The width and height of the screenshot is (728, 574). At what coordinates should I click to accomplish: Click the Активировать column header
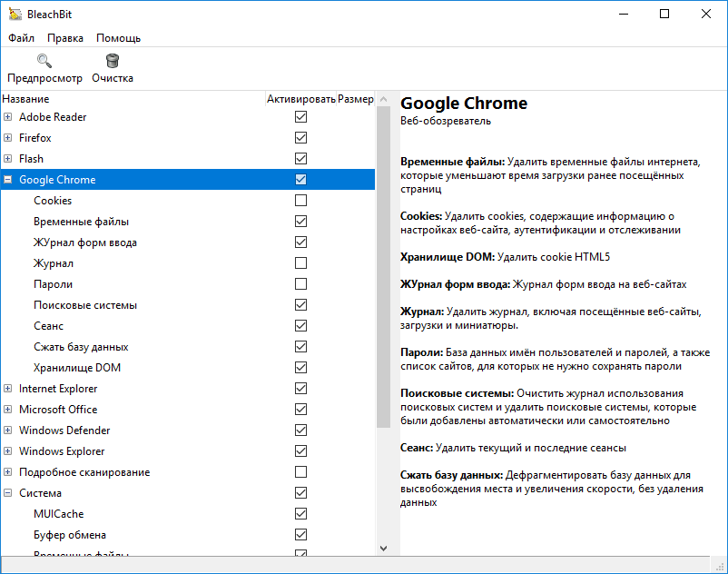click(x=300, y=99)
